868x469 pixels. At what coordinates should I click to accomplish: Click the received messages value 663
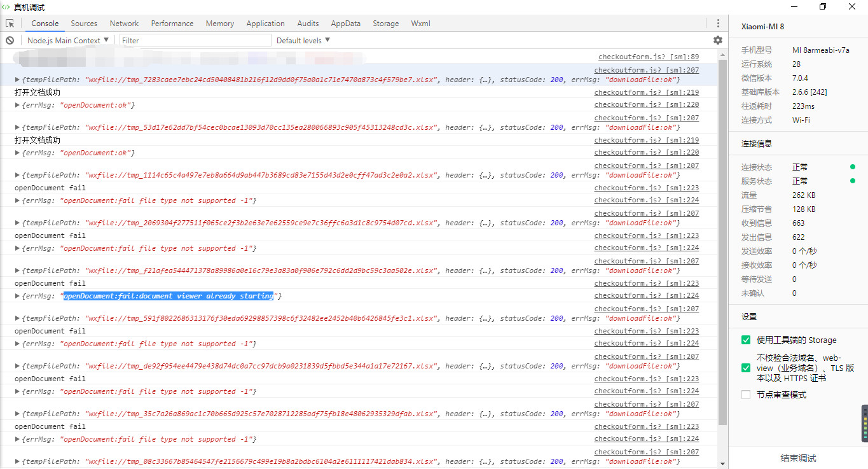799,223
